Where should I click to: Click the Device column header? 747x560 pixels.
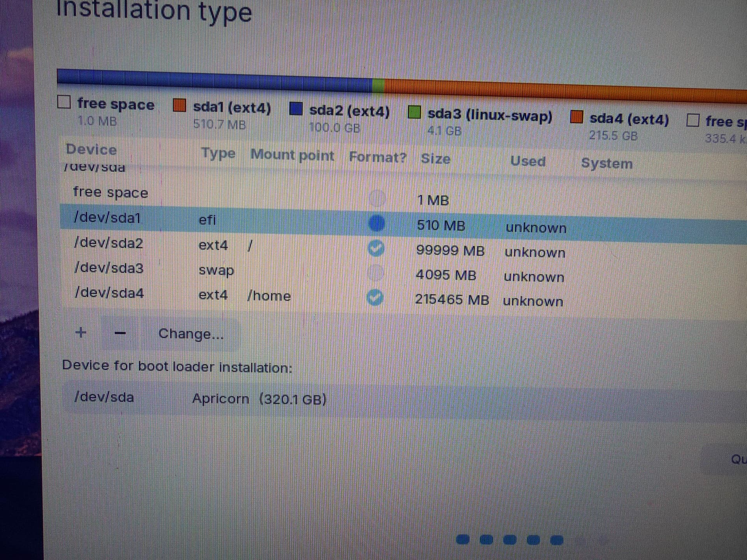pyautogui.click(x=91, y=150)
